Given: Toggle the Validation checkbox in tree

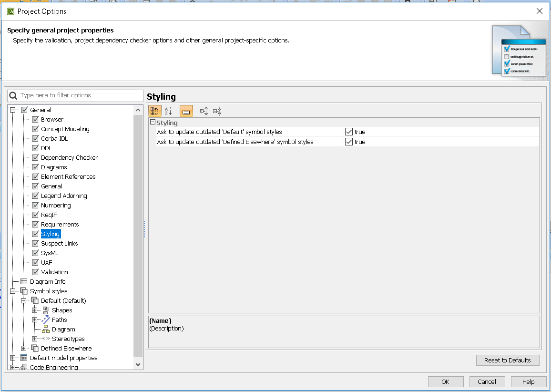Looking at the screenshot, I should (x=35, y=272).
